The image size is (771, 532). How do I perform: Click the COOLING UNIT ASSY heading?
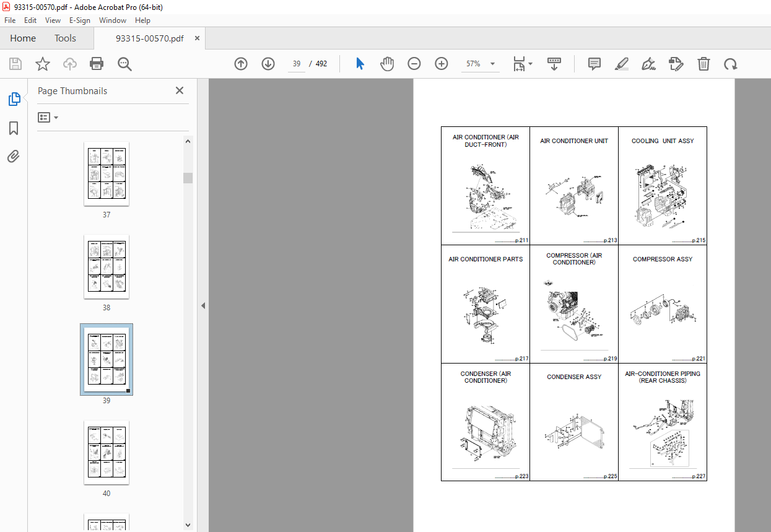pyautogui.click(x=663, y=141)
